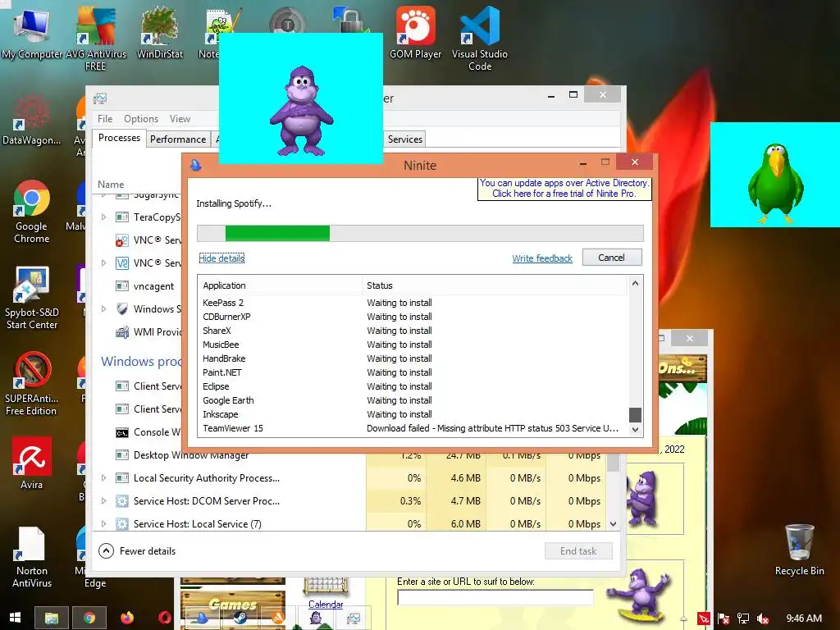
Task: Select the TeamViewer 15 row in Ninite
Action: tap(412, 428)
